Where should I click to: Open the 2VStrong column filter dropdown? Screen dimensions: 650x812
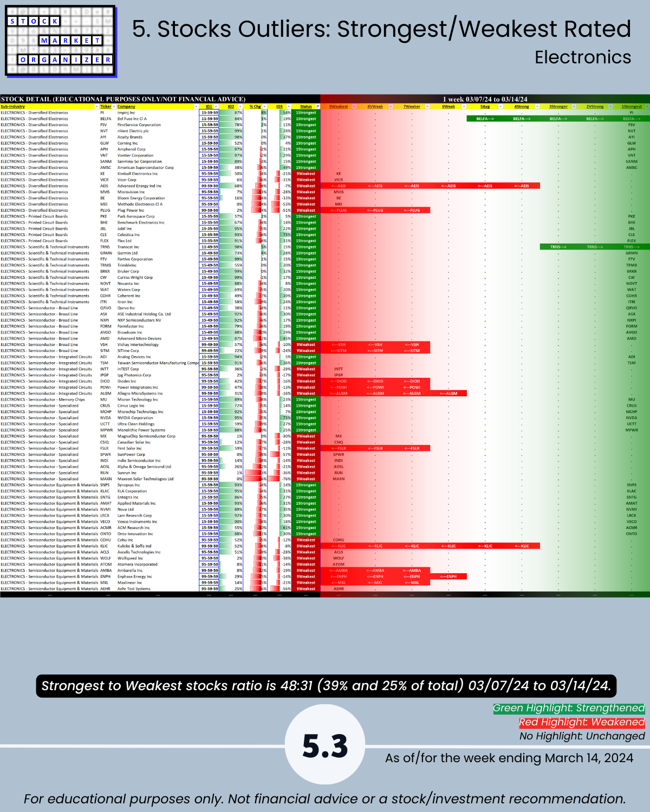coord(610,107)
